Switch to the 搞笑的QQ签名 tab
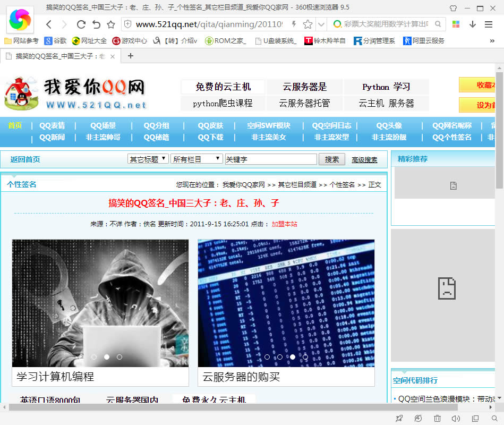 [58, 55]
